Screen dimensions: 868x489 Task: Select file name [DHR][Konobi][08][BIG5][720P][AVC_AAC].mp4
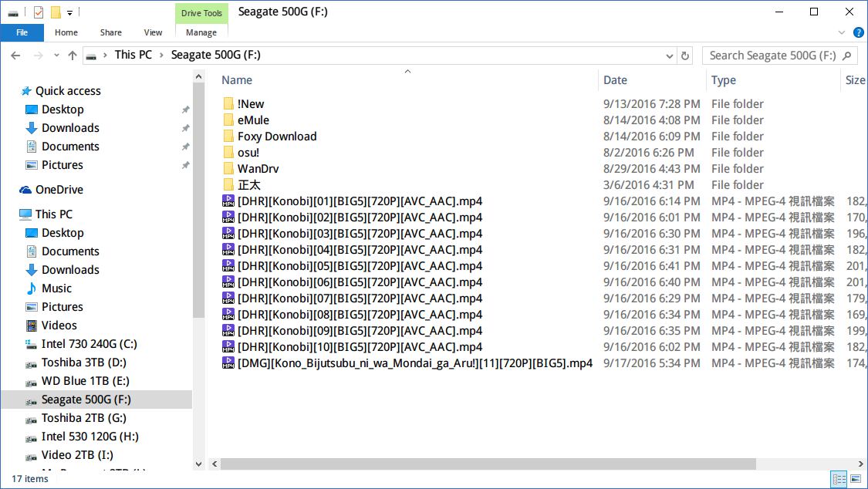coord(360,315)
